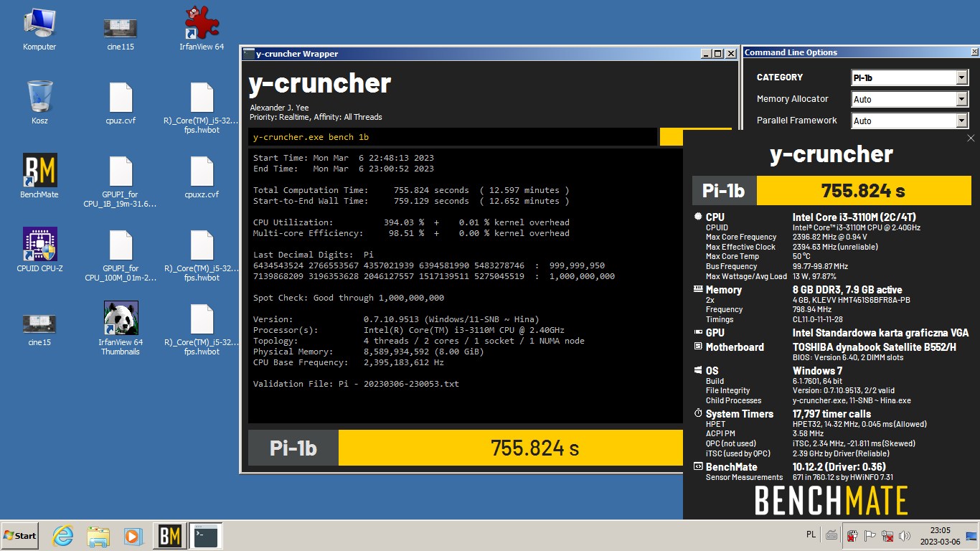Click the BenchMate section icon in overlay
The image size is (980, 551).
698,466
